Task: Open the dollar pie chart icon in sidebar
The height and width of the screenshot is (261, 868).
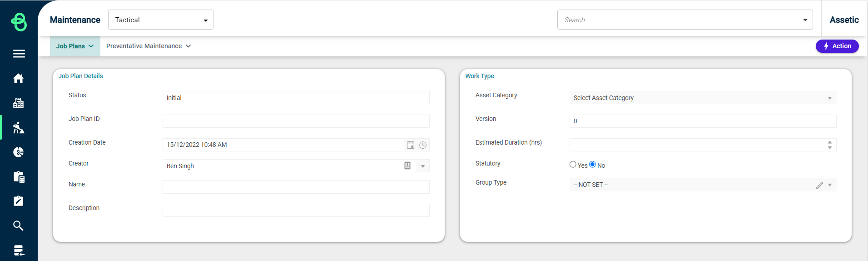Action: point(19,152)
